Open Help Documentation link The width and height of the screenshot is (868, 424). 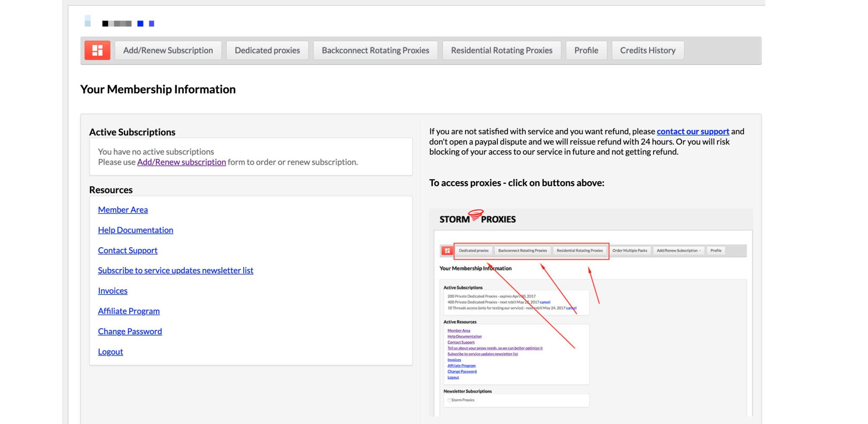135,230
